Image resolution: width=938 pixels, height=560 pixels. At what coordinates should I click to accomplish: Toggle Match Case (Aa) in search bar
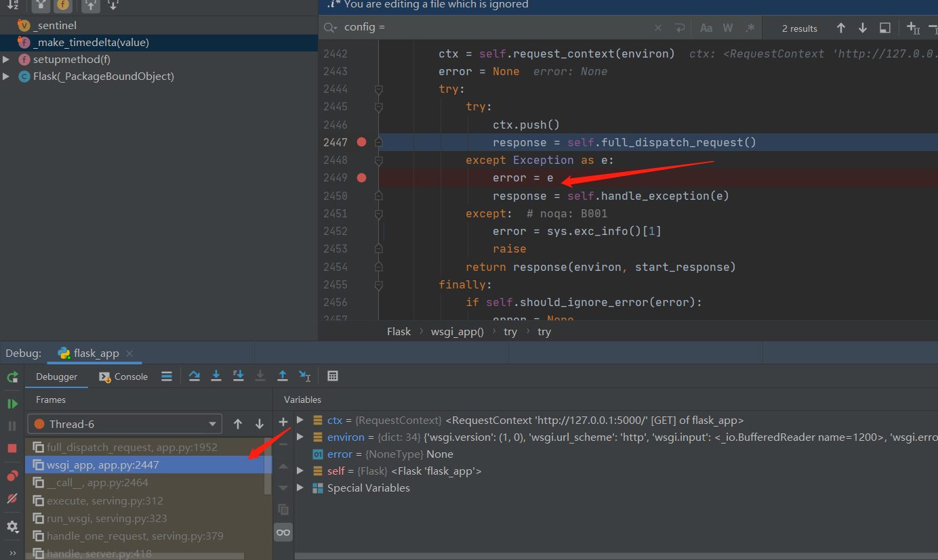click(706, 28)
